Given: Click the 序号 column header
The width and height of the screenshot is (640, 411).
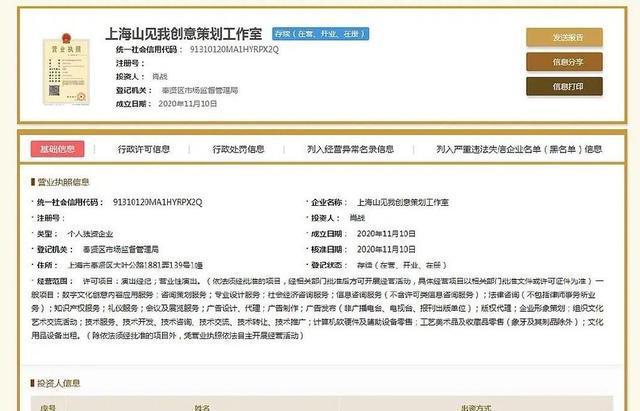Looking at the screenshot, I should (x=48, y=407).
